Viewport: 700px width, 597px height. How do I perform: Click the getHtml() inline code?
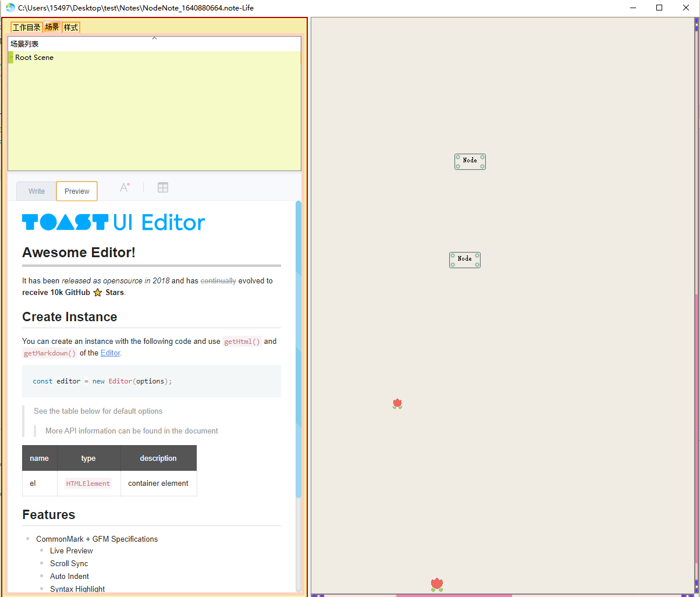tap(242, 342)
